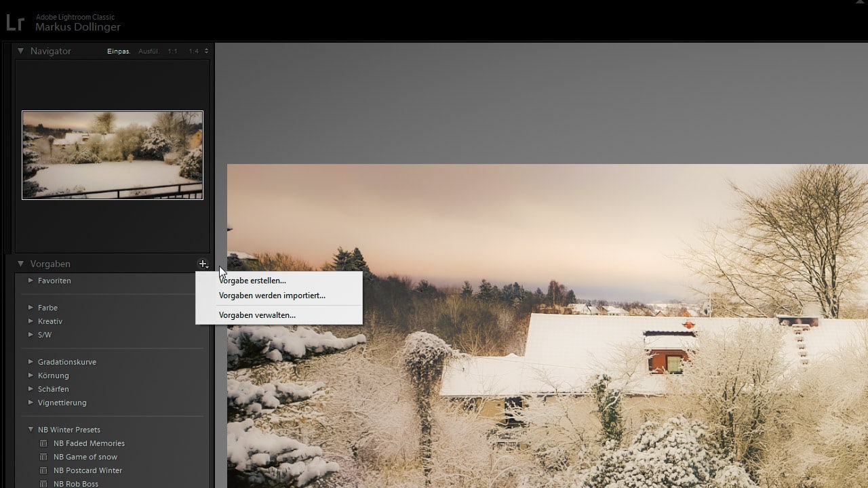Choose Vorgabe erstellen from the menu
868x488 pixels.
(252, 281)
